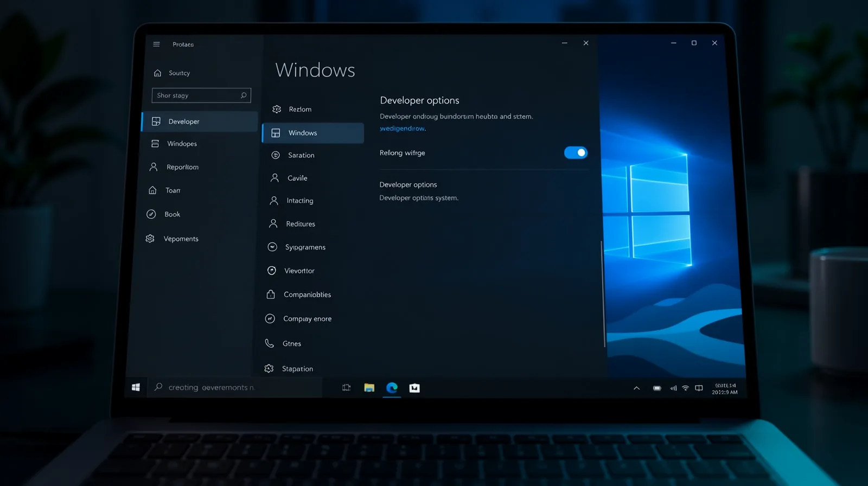The image size is (868, 486).
Task: Maximize the background window
Action: pyautogui.click(x=694, y=43)
